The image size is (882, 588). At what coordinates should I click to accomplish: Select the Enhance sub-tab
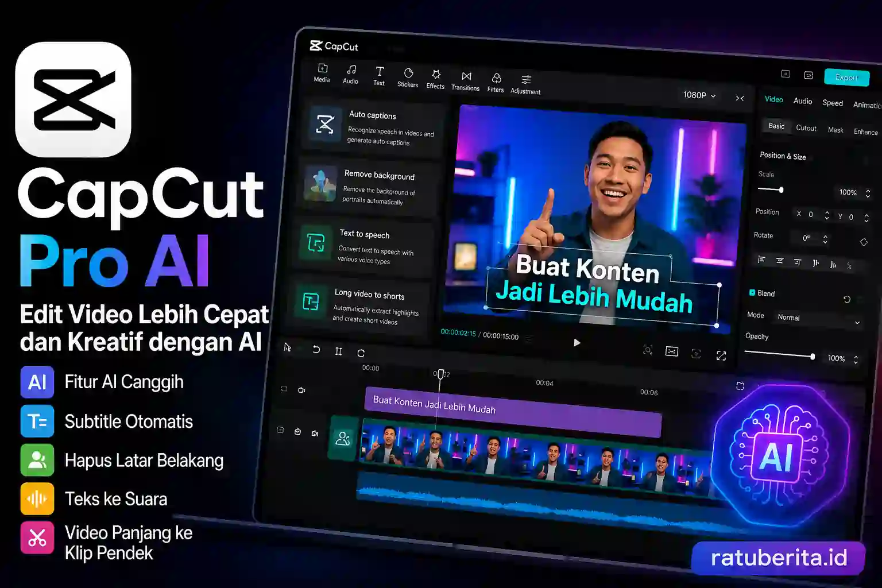865,131
